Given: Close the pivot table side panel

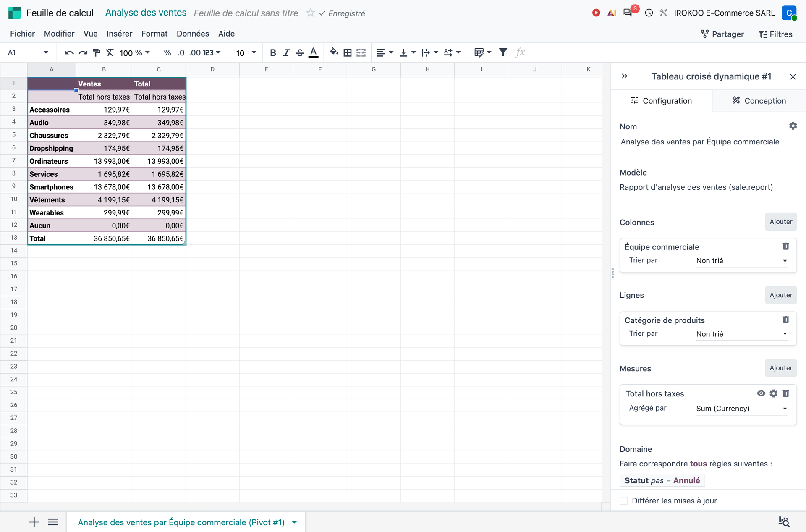Looking at the screenshot, I should (793, 76).
